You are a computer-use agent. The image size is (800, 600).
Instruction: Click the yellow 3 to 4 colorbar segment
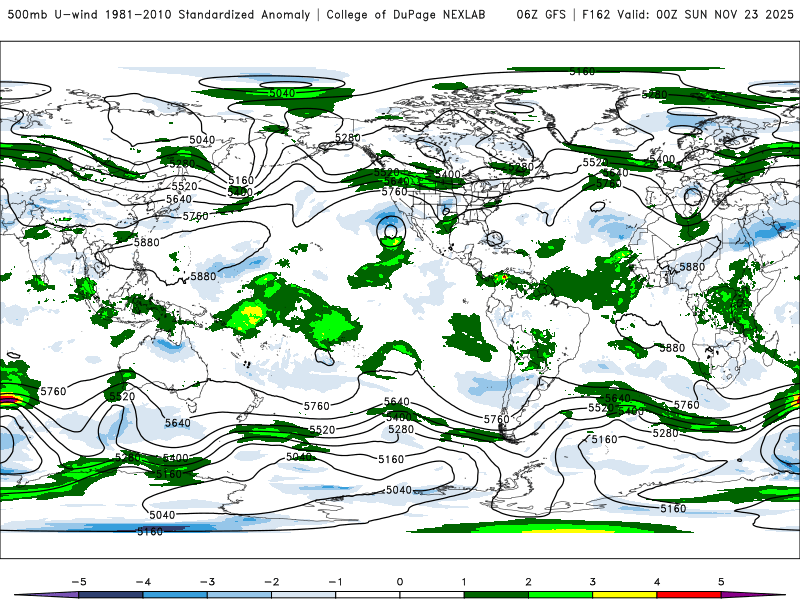[x=625, y=595]
